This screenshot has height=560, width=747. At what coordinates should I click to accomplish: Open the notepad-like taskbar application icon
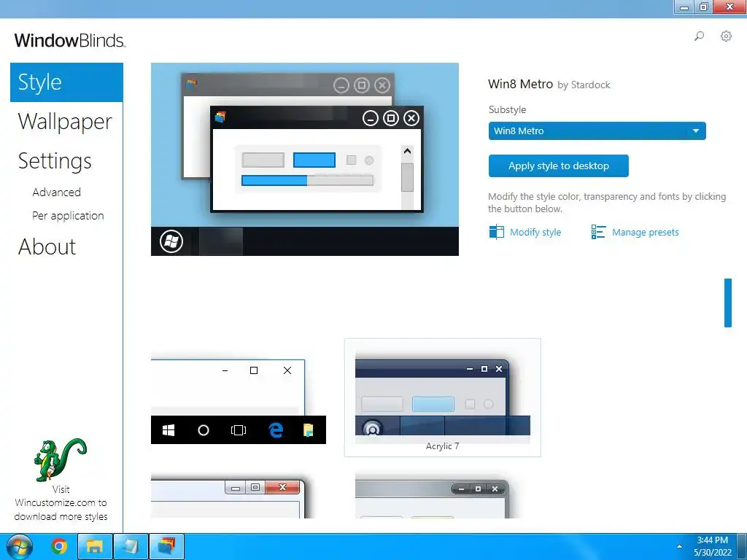(131, 546)
